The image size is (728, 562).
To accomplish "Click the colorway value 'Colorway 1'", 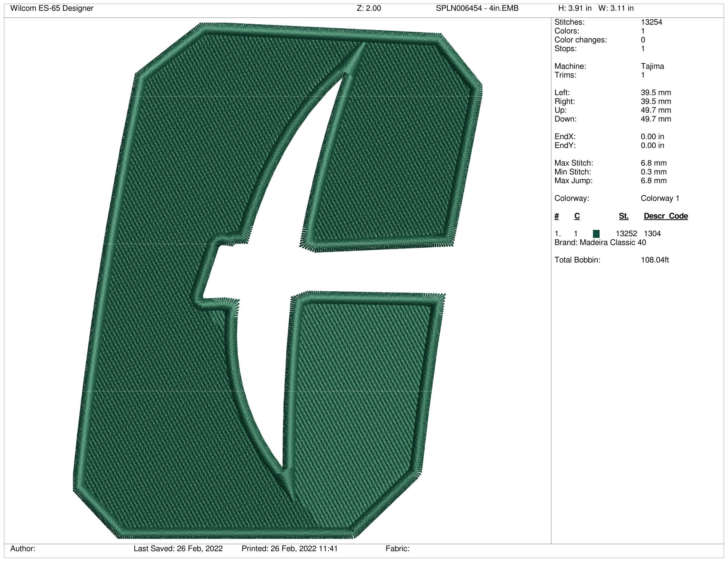I will pos(660,198).
